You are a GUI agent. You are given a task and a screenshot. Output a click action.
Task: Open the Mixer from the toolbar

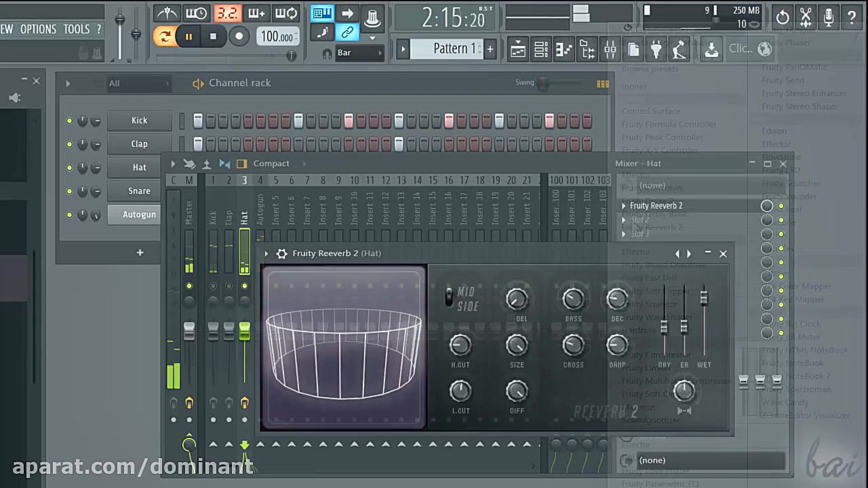pos(610,49)
